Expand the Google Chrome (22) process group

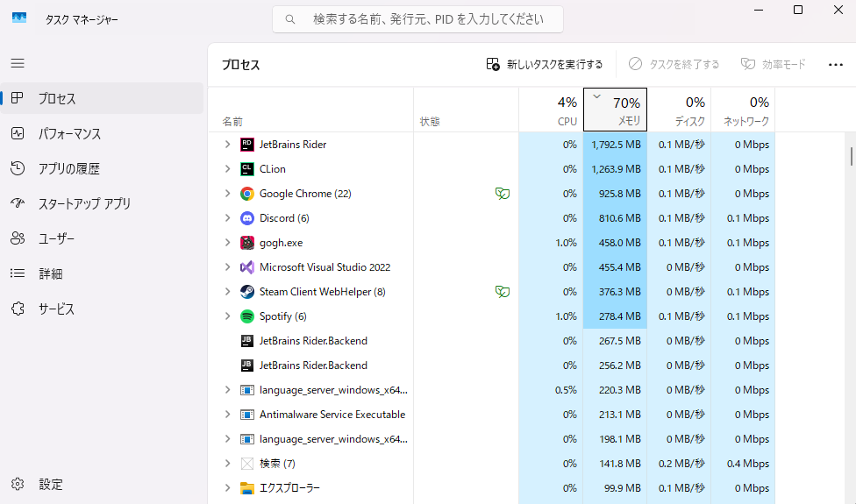pyautogui.click(x=227, y=194)
